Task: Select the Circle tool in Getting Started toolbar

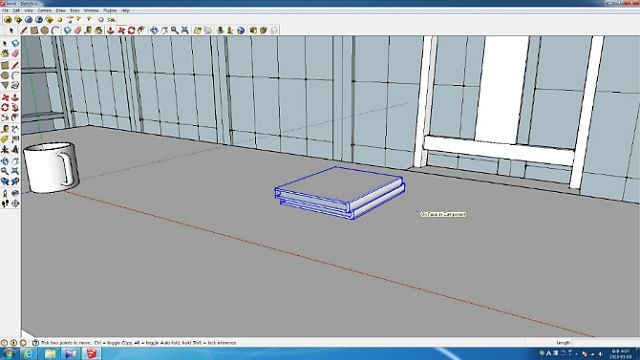Action: 45,30
